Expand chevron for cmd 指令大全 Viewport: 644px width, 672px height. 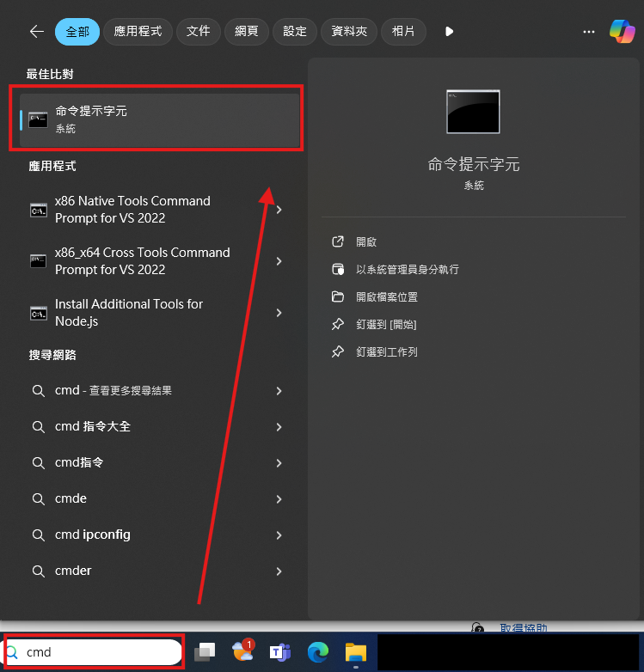tap(279, 427)
